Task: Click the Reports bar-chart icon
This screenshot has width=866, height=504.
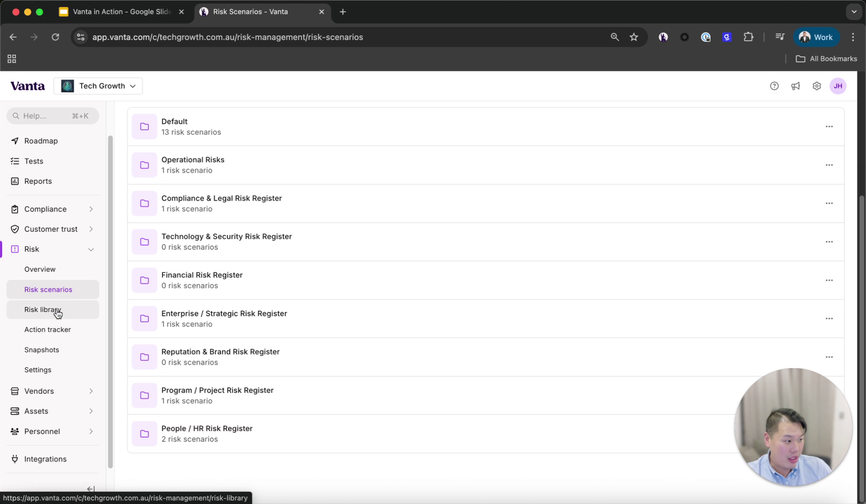Action: pos(14,181)
